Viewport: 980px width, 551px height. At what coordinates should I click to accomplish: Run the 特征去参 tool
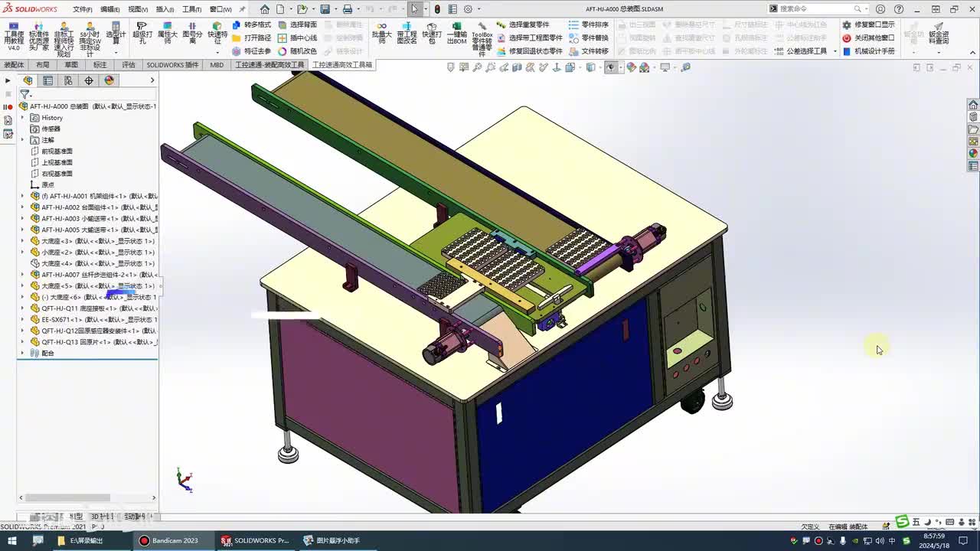click(251, 51)
